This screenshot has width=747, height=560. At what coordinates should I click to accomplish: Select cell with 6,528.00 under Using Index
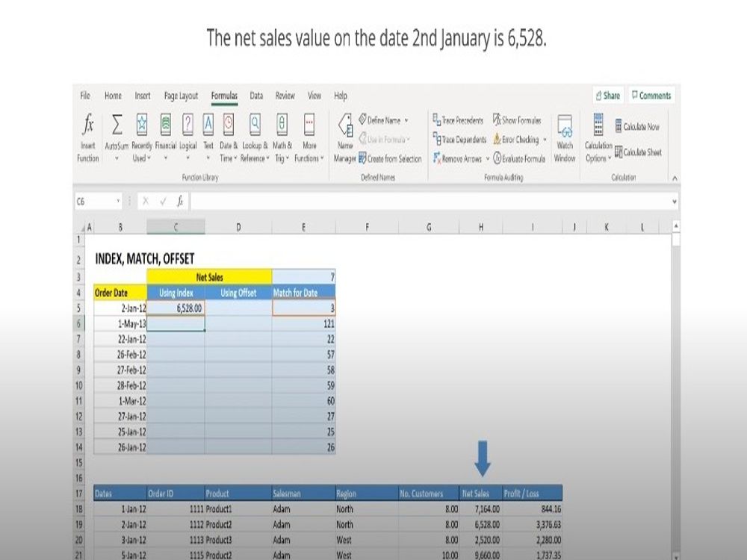pos(176,308)
